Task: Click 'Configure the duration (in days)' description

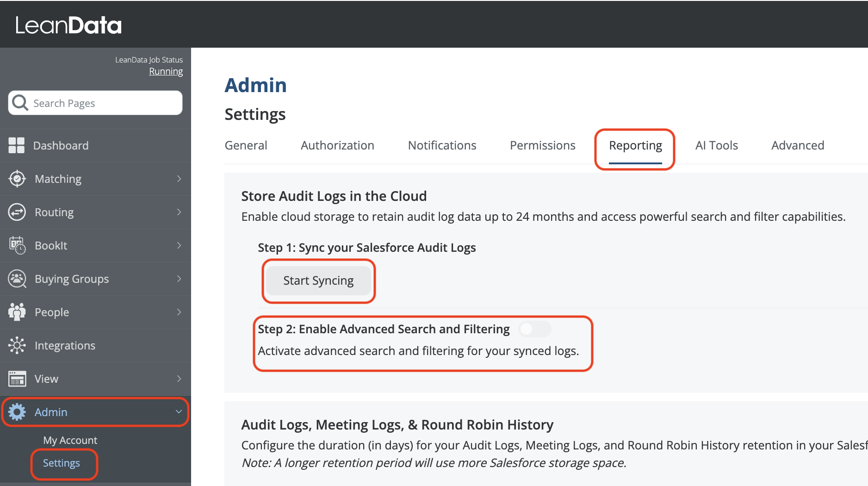Action: click(x=554, y=445)
